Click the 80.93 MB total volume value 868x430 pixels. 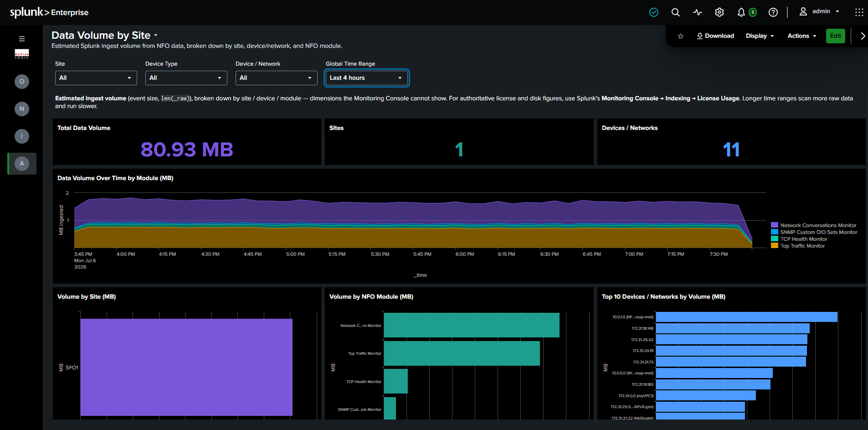187,150
